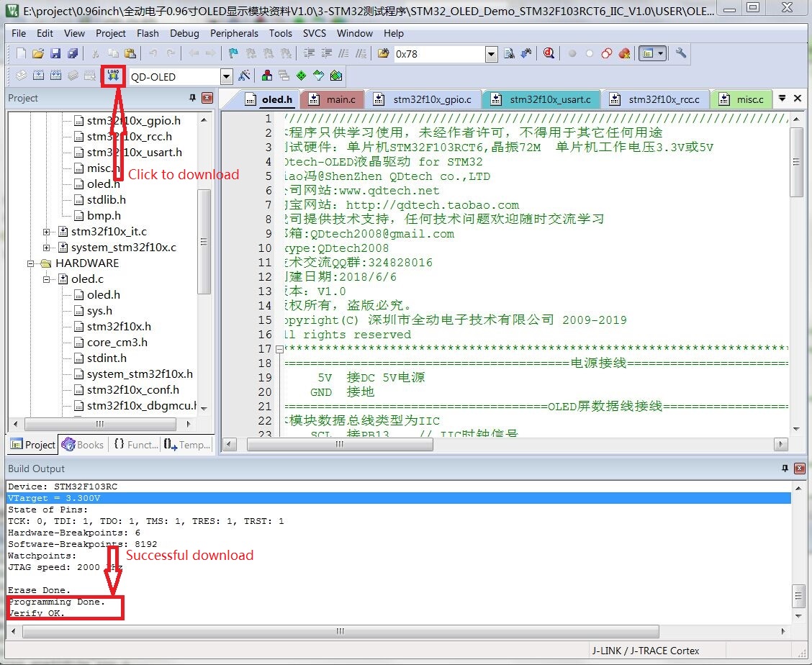Pin the Project panel with pushpin
Screen dimensions: 812x665
click(192, 98)
